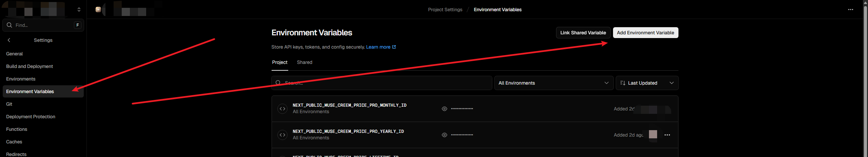Open the team switcher chevrons

[x=79, y=10]
